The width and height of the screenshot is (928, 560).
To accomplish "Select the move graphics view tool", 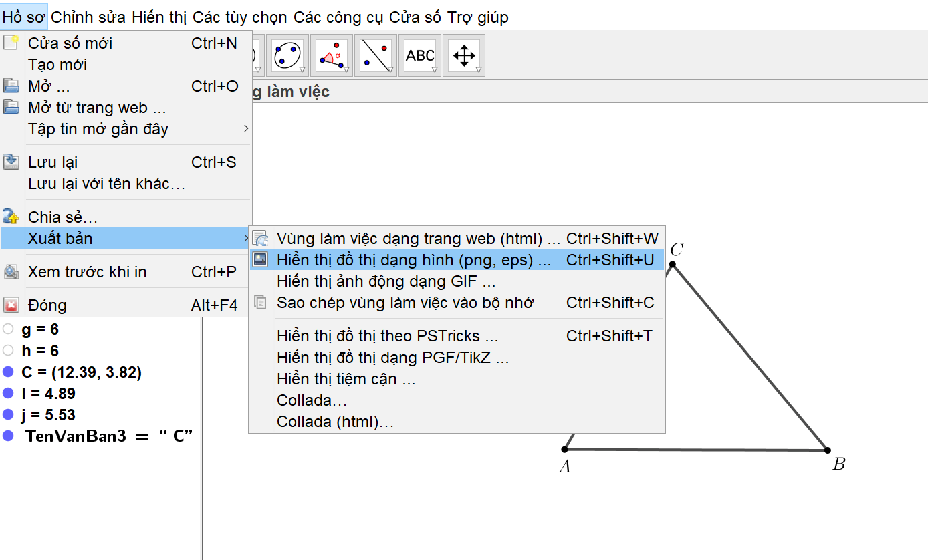I will 464,55.
